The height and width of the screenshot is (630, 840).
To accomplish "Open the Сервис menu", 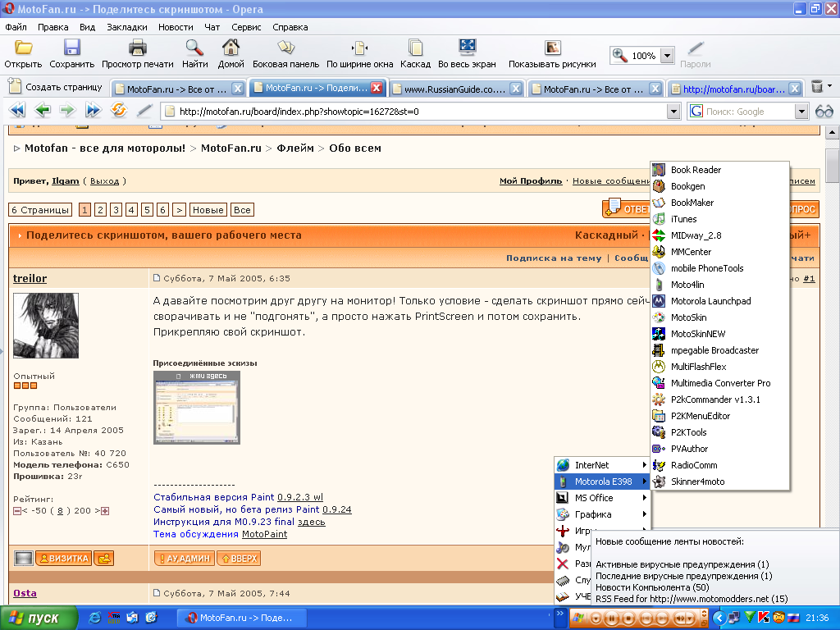I will tap(246, 27).
